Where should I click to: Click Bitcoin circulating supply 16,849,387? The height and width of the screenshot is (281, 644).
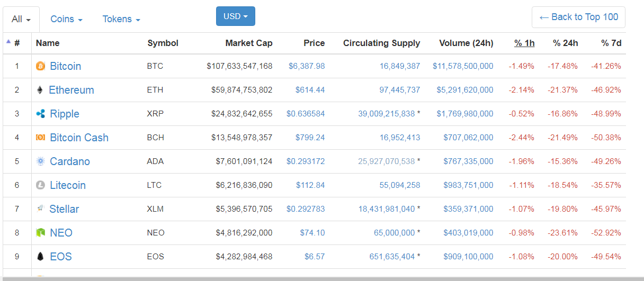pos(400,66)
